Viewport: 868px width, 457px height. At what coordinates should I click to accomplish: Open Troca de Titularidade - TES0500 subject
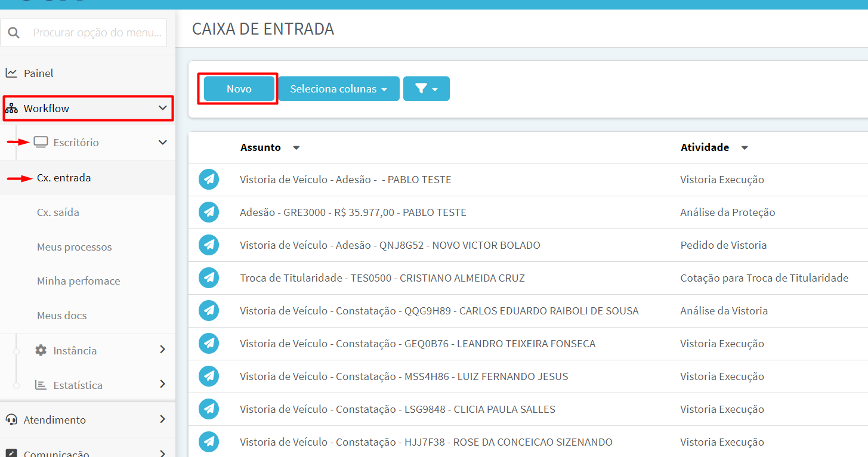382,278
